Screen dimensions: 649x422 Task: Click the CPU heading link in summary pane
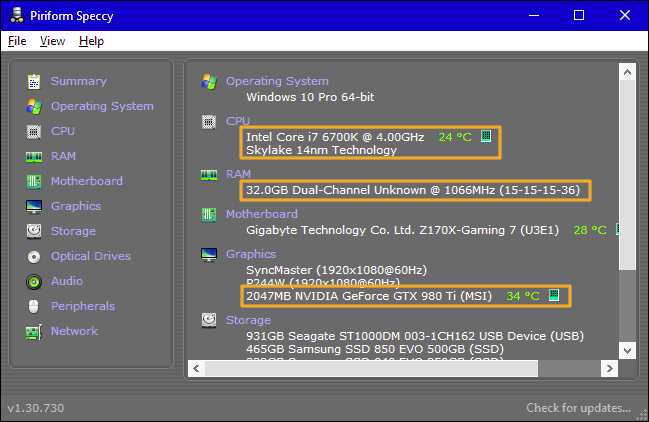238,121
